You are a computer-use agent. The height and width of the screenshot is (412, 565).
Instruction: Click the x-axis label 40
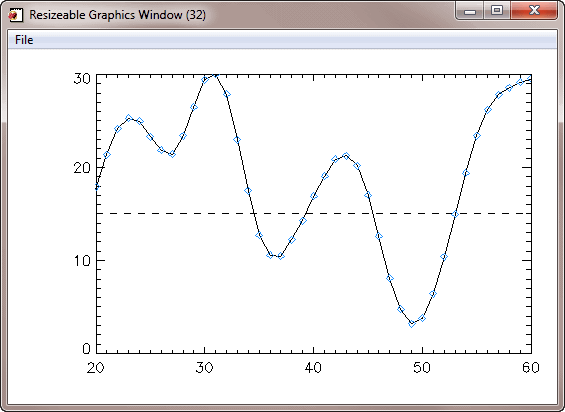(x=313, y=367)
